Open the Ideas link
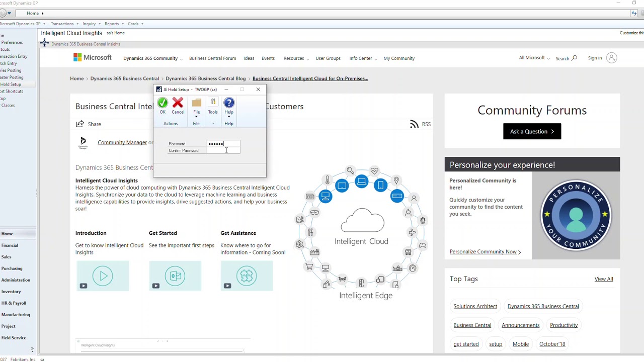Image resolution: width=644 pixels, height=362 pixels. (x=249, y=58)
